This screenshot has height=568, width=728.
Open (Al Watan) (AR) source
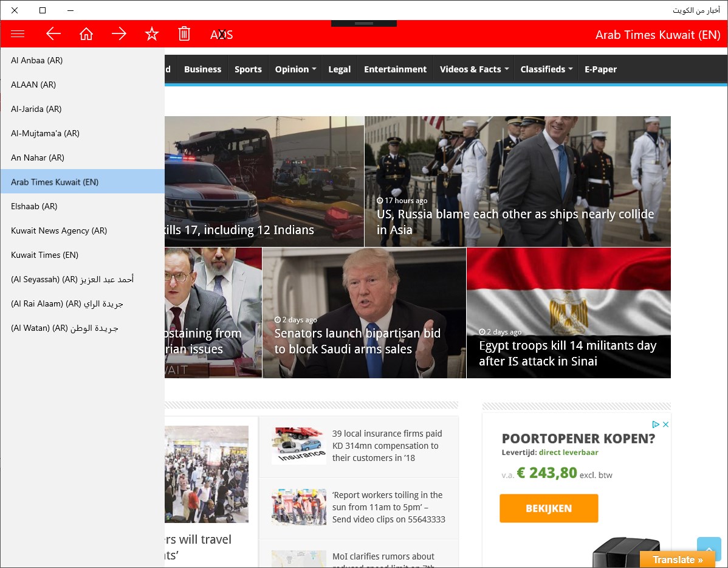click(82, 328)
